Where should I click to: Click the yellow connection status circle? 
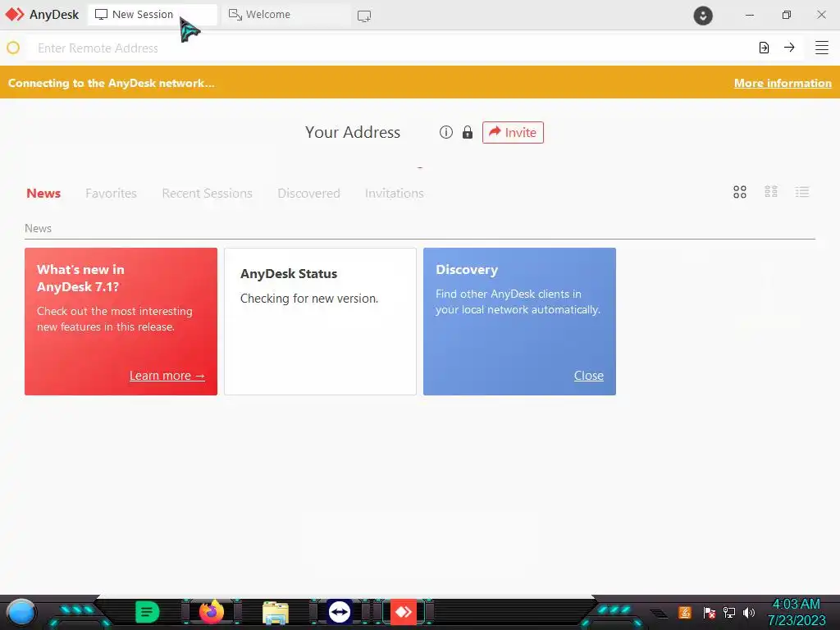(13, 48)
